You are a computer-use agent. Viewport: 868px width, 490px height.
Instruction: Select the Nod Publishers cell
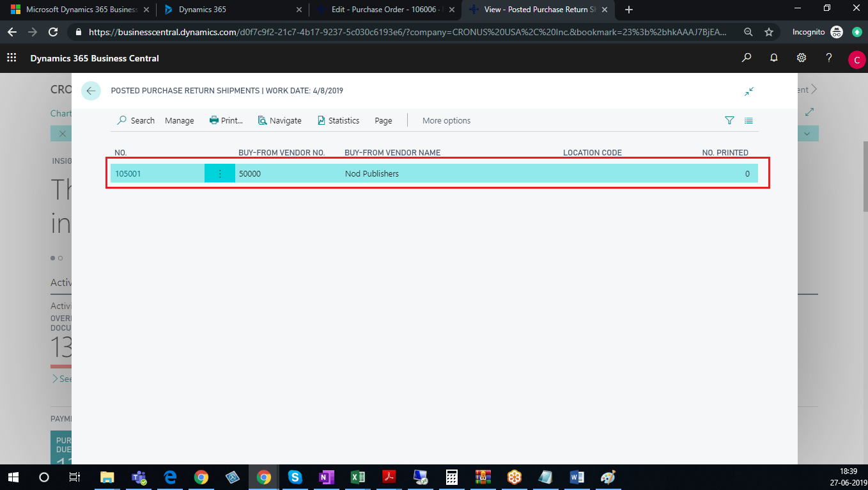(x=372, y=173)
